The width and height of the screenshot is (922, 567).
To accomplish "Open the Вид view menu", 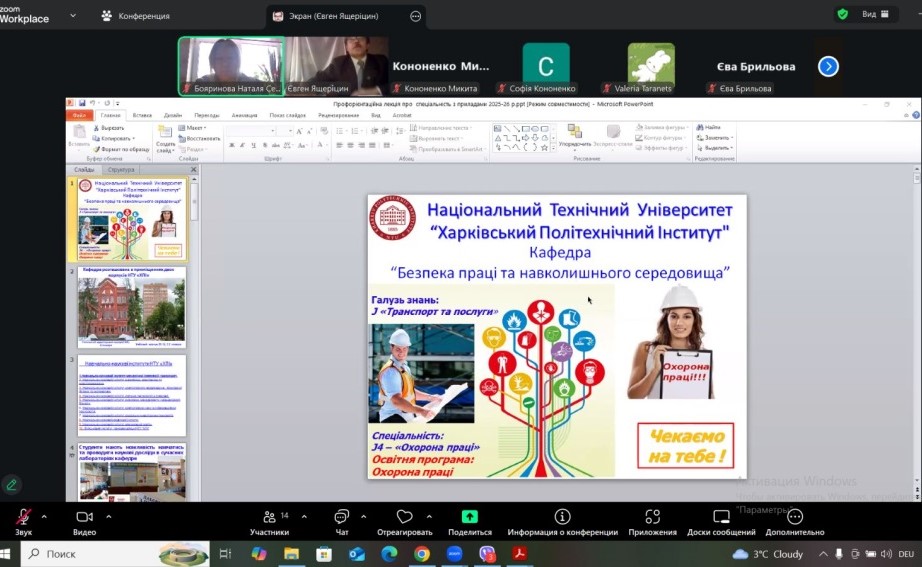I will pyautogui.click(x=869, y=14).
